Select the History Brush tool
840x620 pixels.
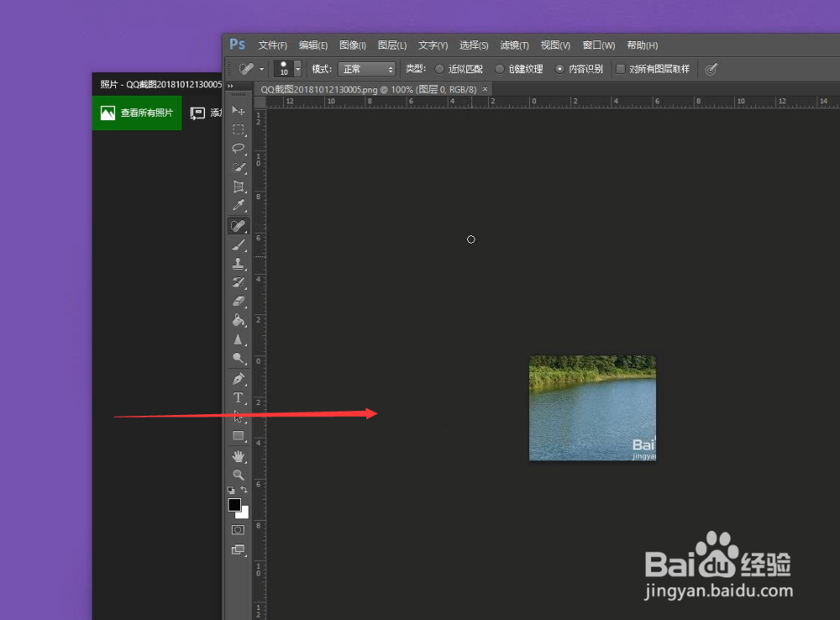coord(239,282)
